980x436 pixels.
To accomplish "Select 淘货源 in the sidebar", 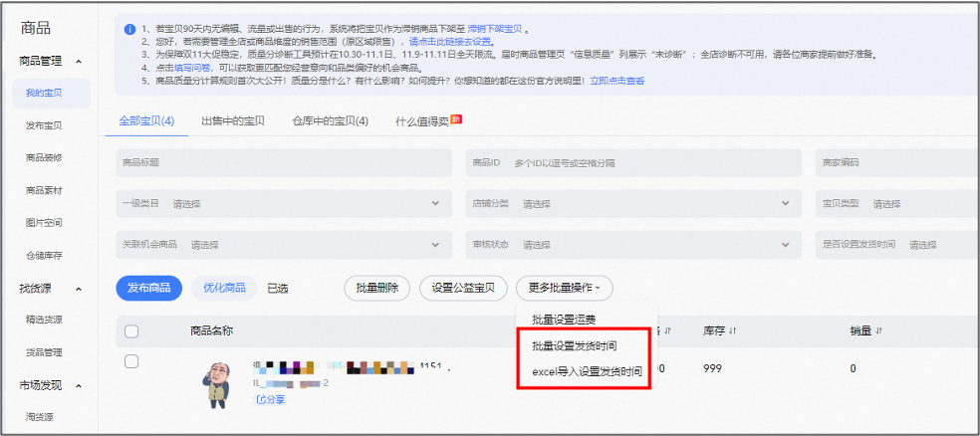I will click(x=39, y=417).
